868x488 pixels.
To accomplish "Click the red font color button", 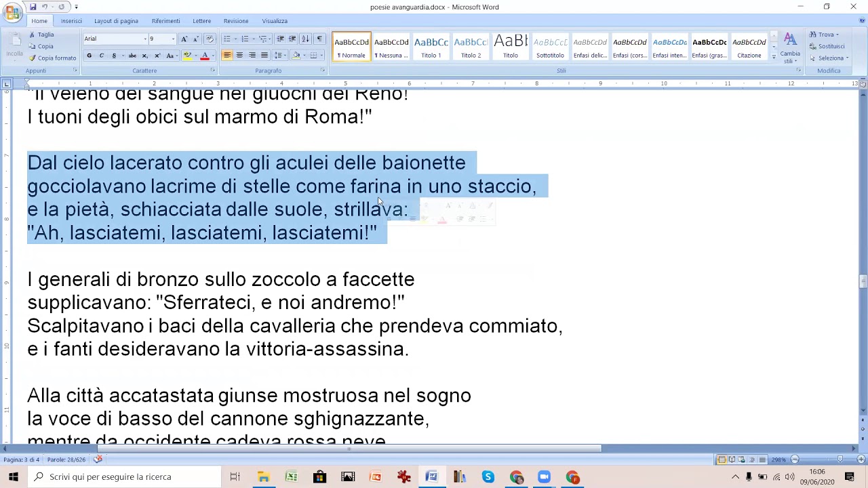I will (205, 56).
